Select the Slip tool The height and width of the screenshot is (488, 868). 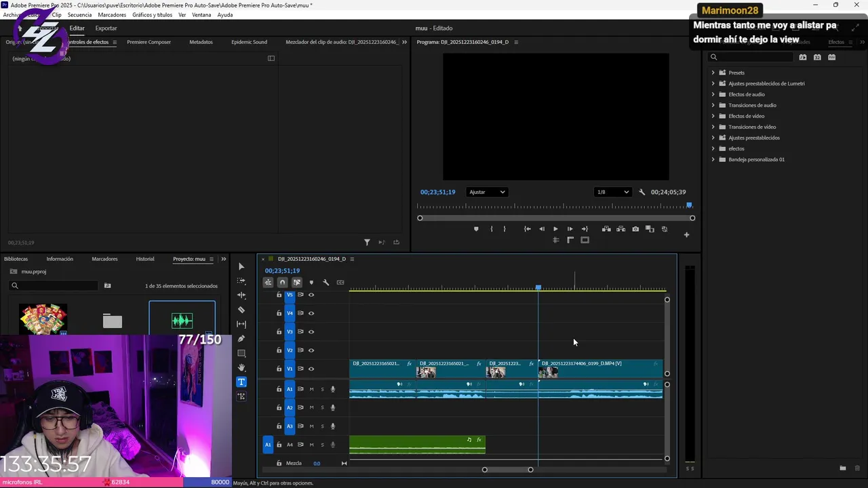point(241,324)
